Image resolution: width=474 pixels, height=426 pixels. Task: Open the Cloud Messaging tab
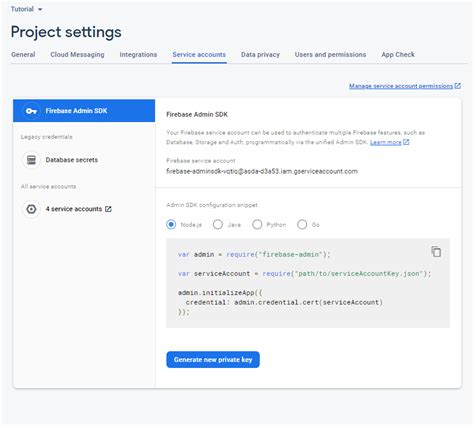(x=77, y=54)
